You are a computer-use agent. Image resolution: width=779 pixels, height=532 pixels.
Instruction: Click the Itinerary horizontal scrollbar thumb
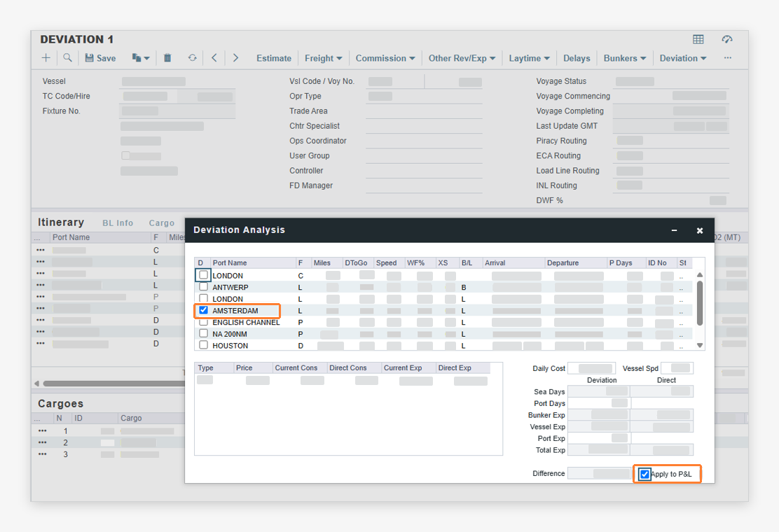113,384
